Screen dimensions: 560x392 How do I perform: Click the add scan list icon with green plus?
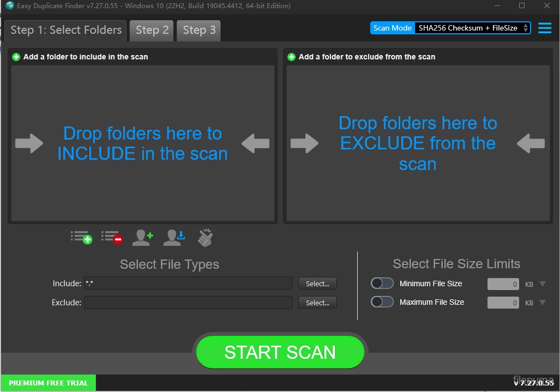pyautogui.click(x=81, y=237)
